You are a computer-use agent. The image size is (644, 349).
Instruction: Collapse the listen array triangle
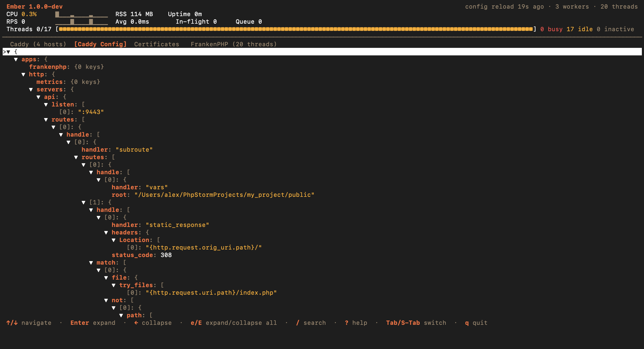[46, 105]
